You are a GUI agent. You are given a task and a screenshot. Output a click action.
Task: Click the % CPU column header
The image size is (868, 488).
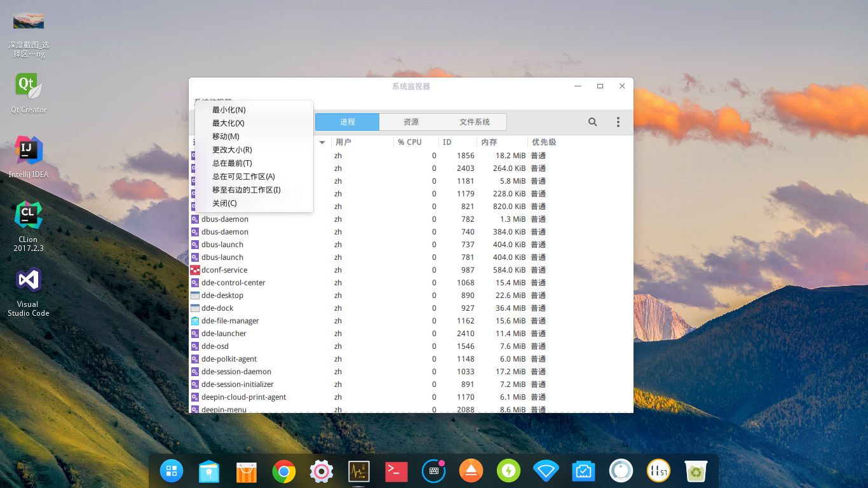410,142
